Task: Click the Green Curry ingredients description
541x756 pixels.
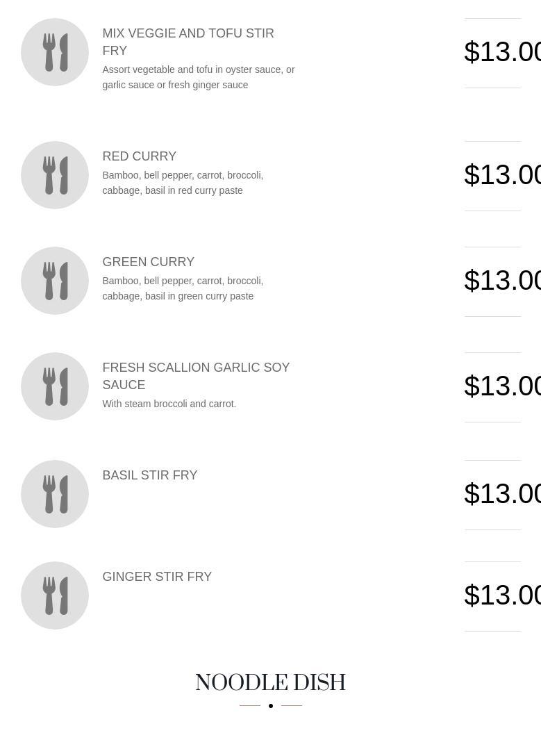Action: click(183, 288)
